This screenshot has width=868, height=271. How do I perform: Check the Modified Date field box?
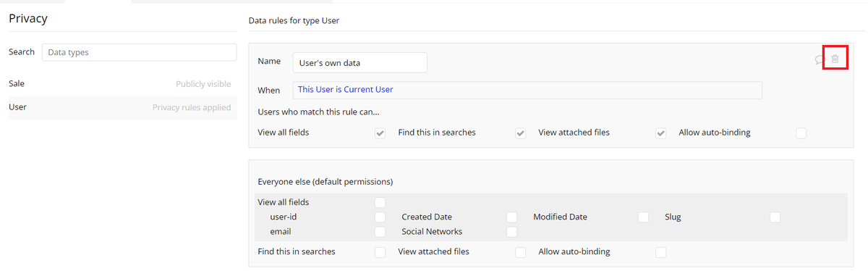pos(644,217)
